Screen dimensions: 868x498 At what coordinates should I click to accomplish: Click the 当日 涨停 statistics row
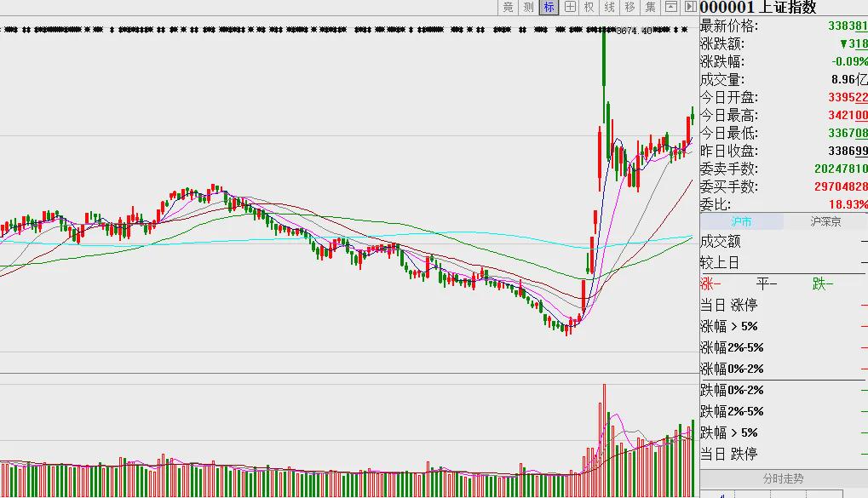(784, 305)
